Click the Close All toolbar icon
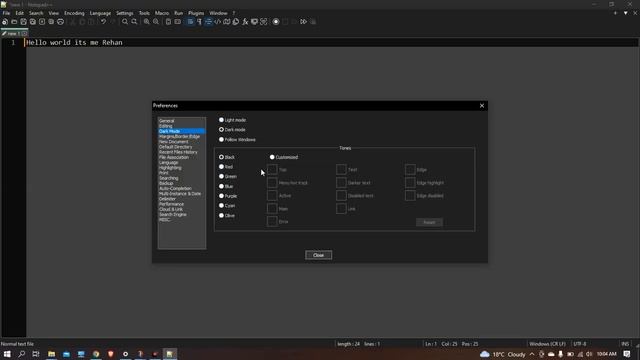640x360 pixels. [x=51, y=22]
